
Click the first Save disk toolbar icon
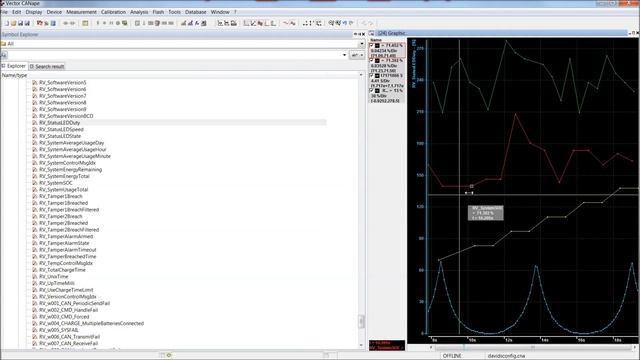[20, 23]
